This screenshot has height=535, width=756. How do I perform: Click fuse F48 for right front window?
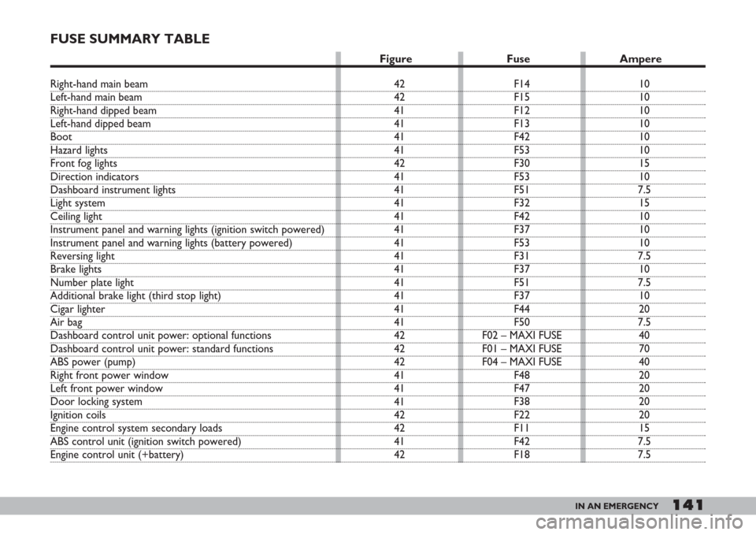tap(521, 375)
